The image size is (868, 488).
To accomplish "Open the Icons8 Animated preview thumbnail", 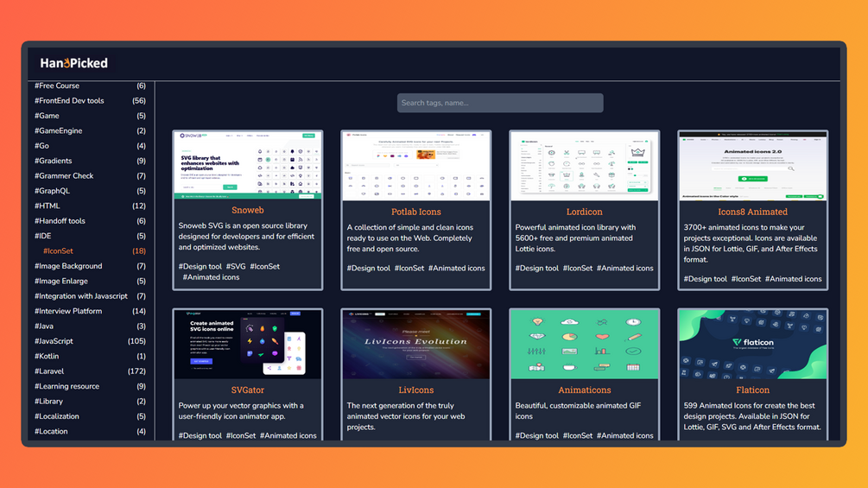I will (x=752, y=166).
